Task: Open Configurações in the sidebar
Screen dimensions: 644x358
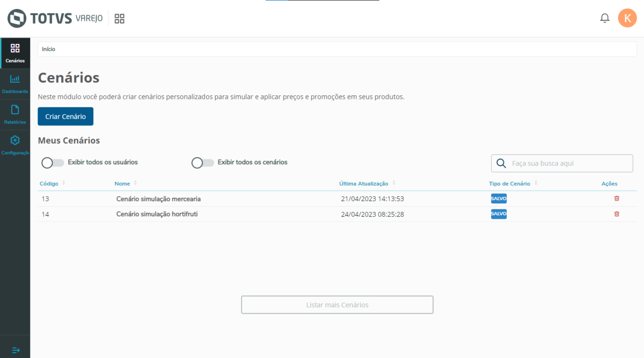Action: tap(15, 145)
